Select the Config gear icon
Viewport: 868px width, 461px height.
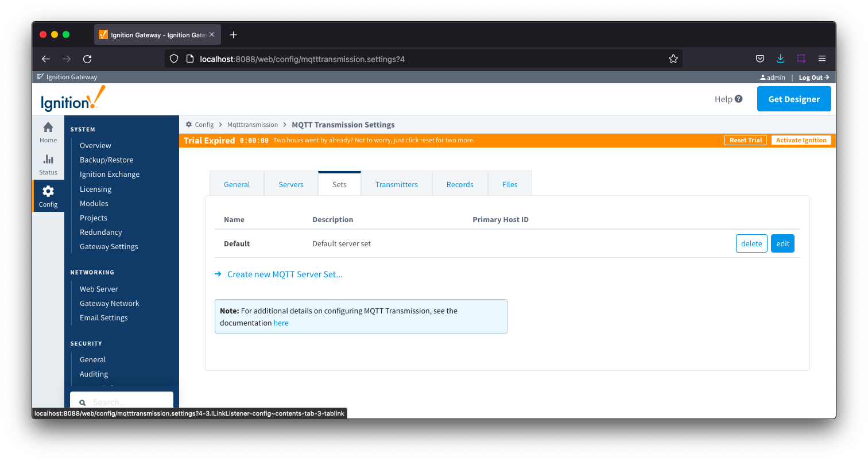tap(48, 191)
